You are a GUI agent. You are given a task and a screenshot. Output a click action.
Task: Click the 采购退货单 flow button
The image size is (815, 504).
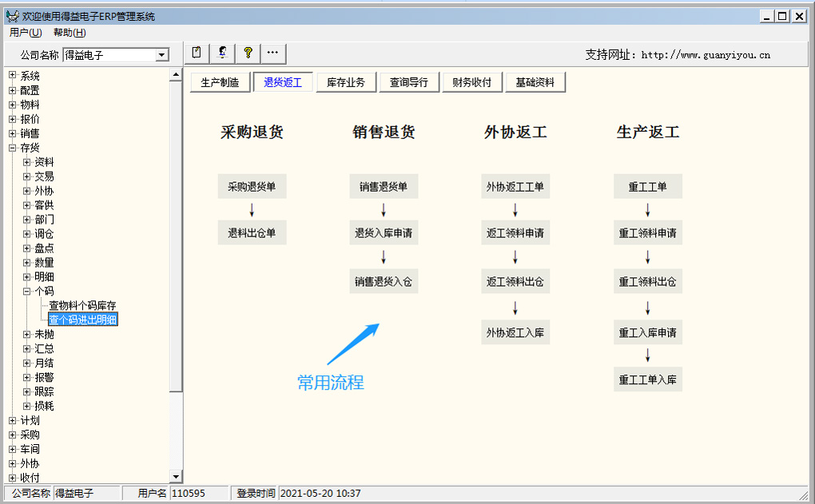(252, 187)
